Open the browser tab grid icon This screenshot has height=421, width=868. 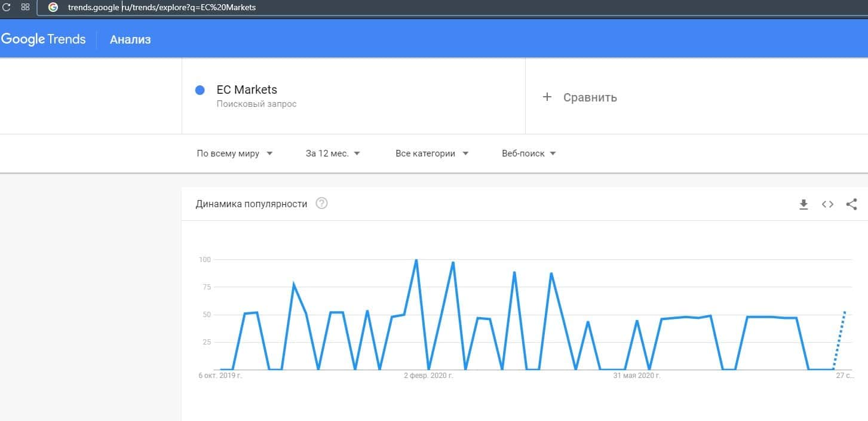[25, 7]
